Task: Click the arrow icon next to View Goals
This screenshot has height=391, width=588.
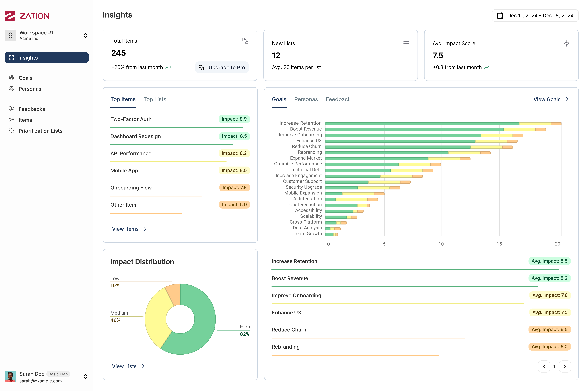Action: [x=566, y=99]
